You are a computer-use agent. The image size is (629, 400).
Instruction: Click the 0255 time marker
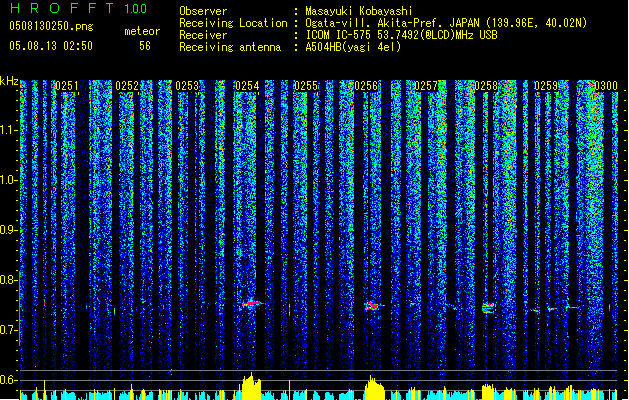pyautogui.click(x=306, y=86)
